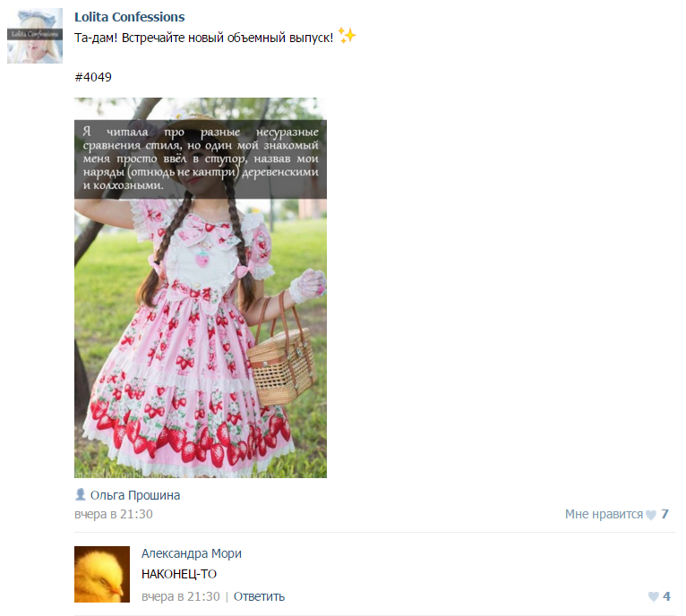Screen dimensions: 686x616
Task: Click the person icon beside Ольга Прошина
Action: click(x=81, y=494)
